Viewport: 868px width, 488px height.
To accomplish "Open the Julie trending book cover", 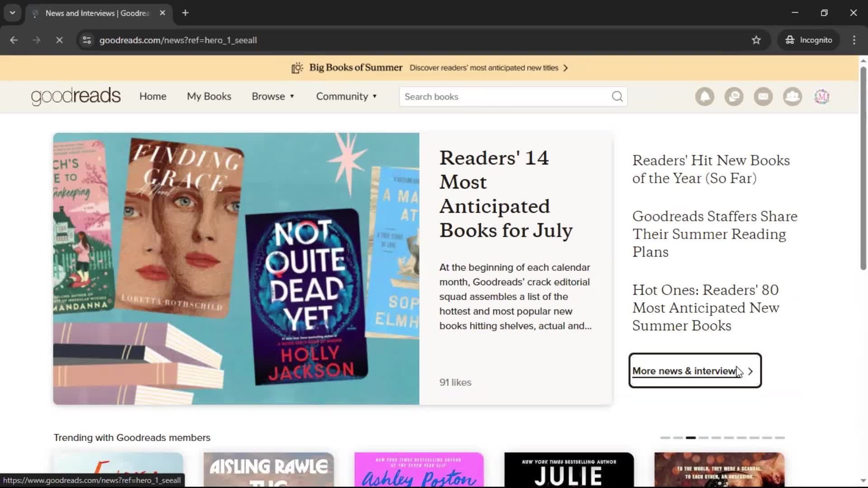I will [x=569, y=470].
